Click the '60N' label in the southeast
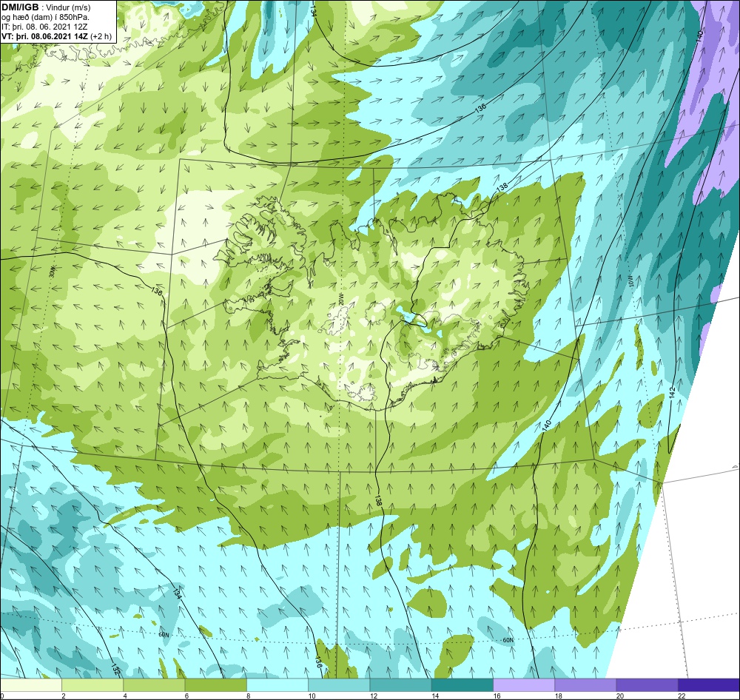The image size is (740, 700). 508,640
